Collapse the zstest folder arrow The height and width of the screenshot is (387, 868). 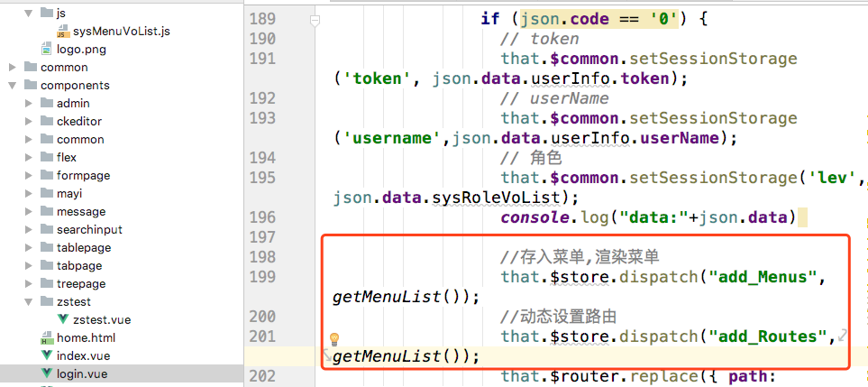point(29,301)
